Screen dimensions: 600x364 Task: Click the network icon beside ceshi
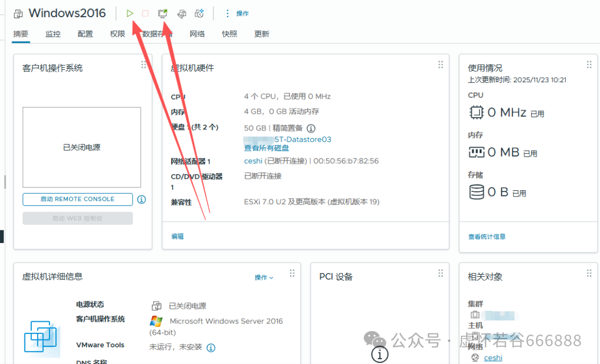(x=475, y=357)
